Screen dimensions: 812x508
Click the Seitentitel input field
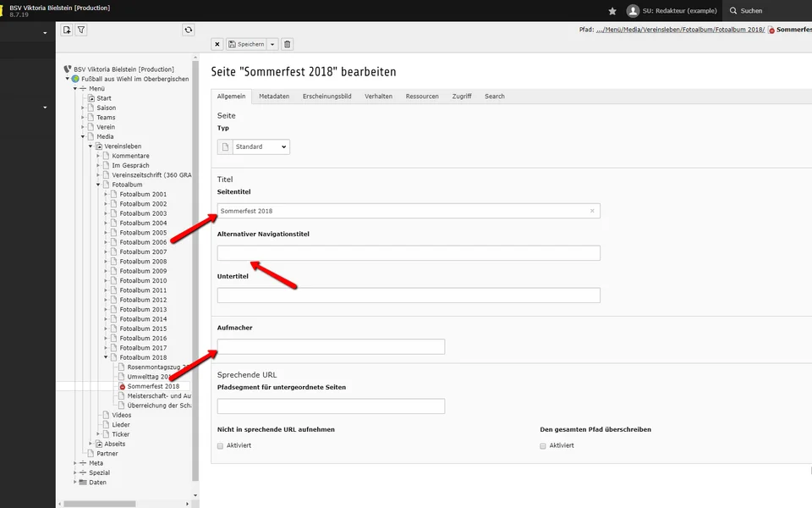coord(409,211)
